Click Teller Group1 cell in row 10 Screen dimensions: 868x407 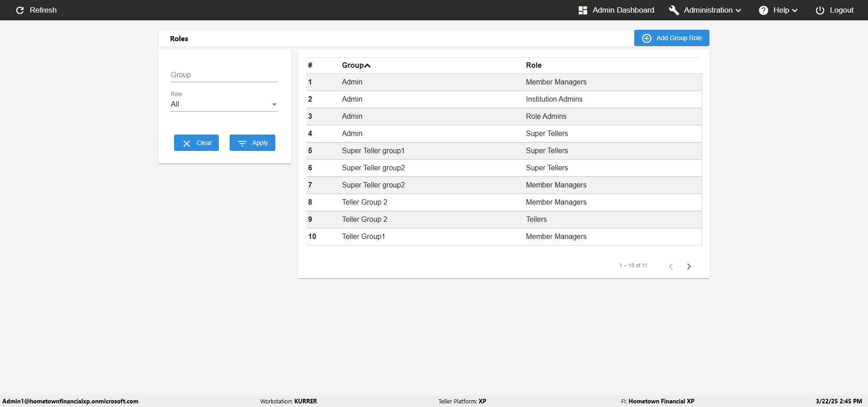363,236
